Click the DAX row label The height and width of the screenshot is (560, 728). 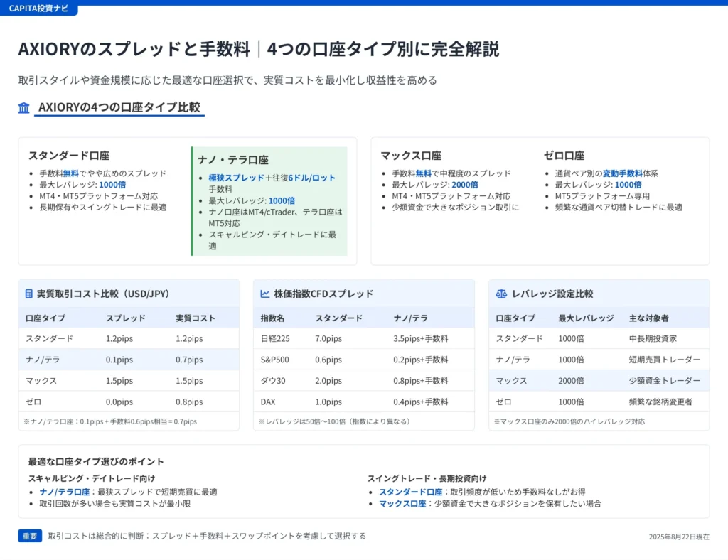(268, 402)
